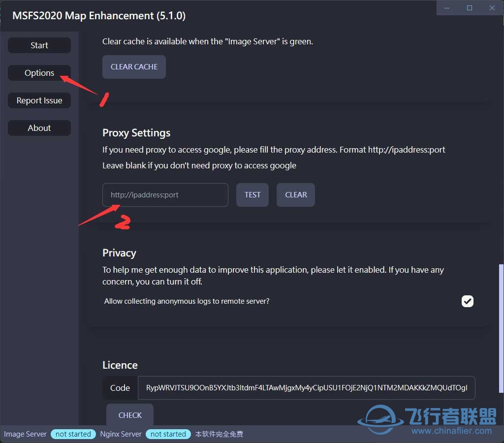Viewport: 504px width, 443px height.
Task: Click the '本软件完全免费' status bar text
Action: pos(219,434)
